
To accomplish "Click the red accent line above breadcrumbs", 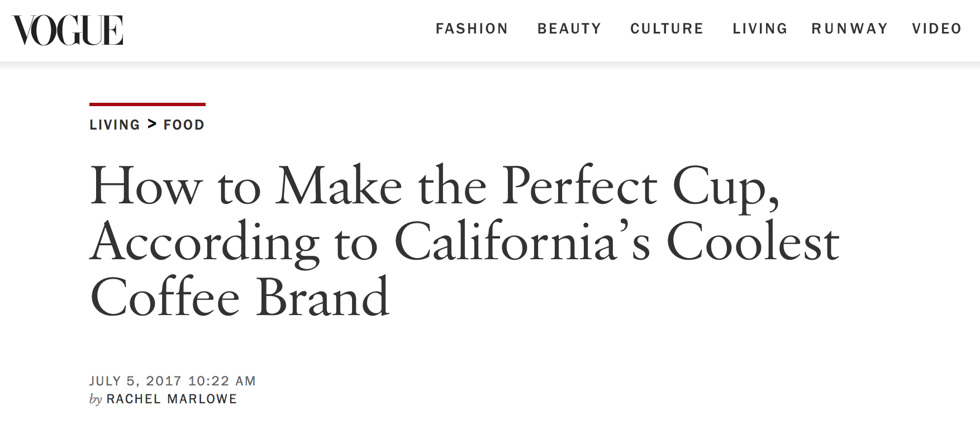I will 148,104.
